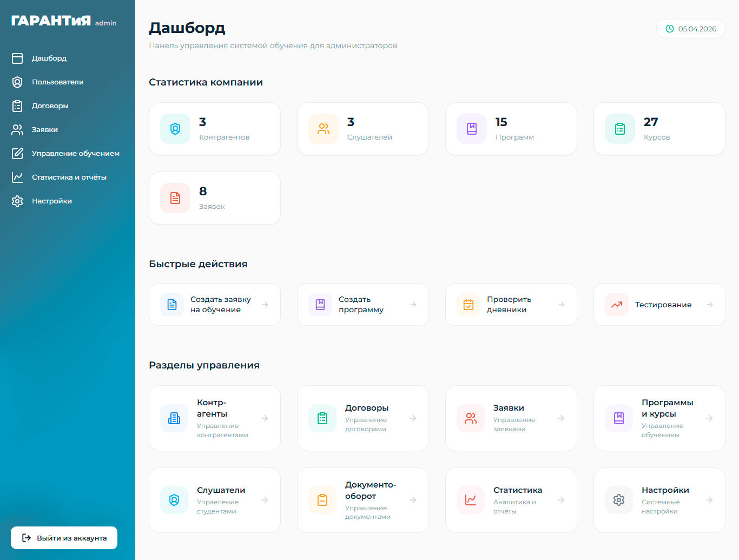Click Создать заявку на обучение quick action
The image size is (739, 560).
pyautogui.click(x=215, y=305)
